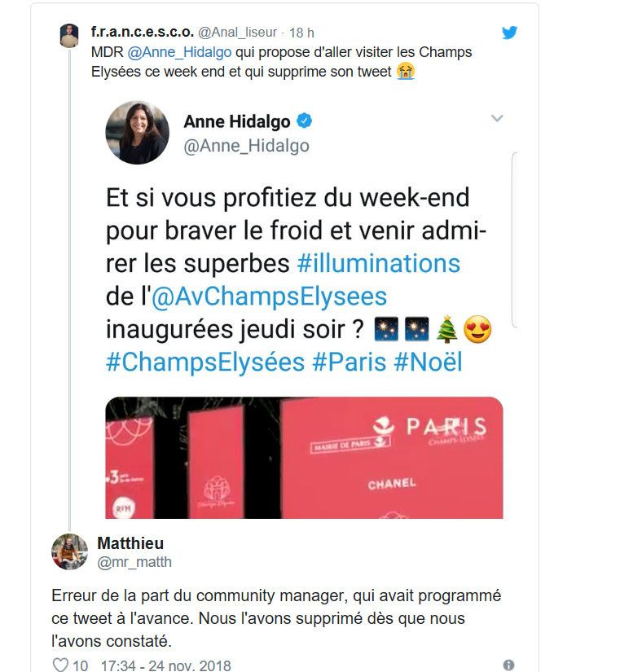Open the info icon at bottom right
The image size is (620, 672).
tap(508, 665)
